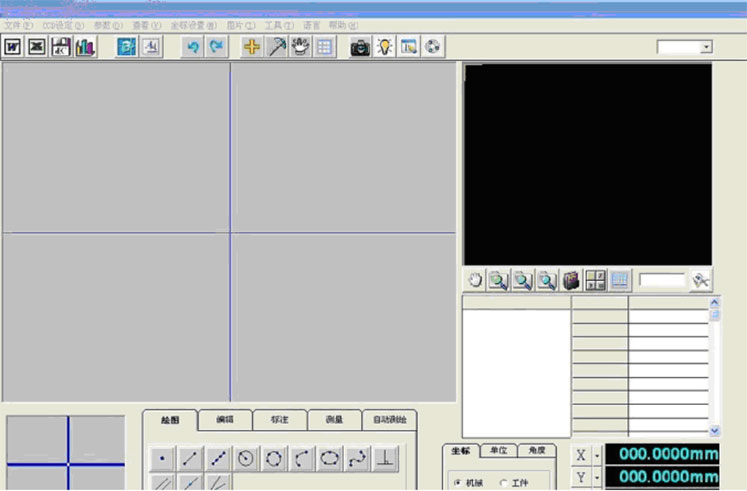This screenshot has height=491, width=747.
Task: Open the dropdown arrow beside Y
Action: click(x=597, y=477)
